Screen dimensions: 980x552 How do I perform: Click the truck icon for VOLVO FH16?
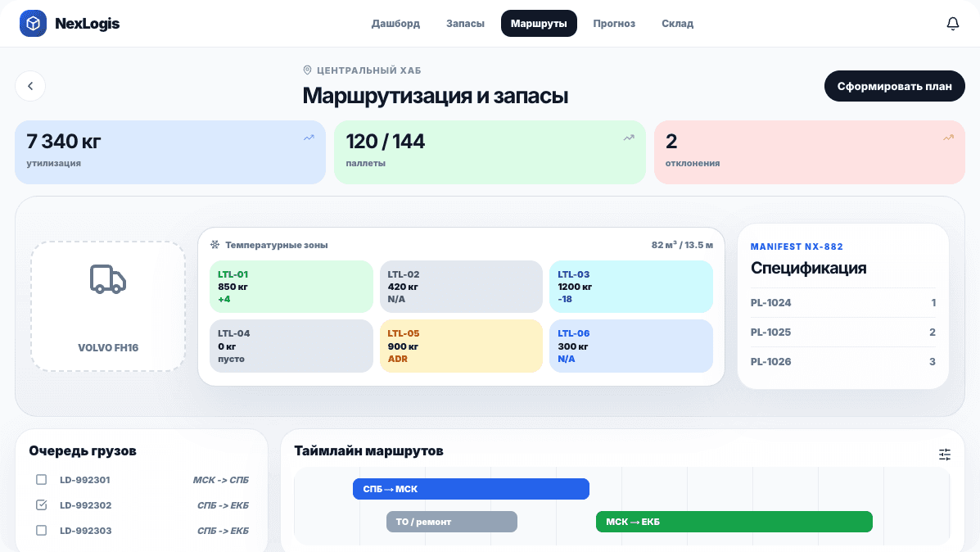108,279
